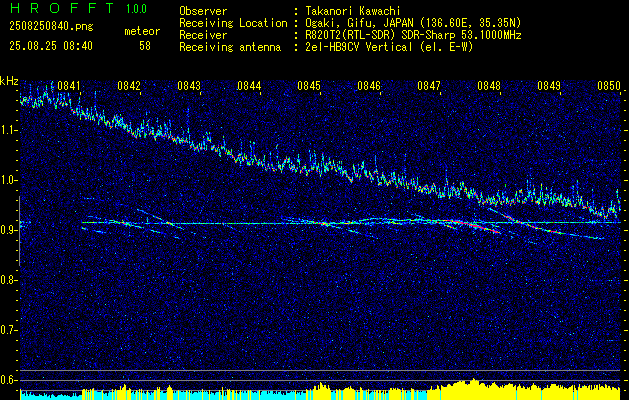Viewport: 629px width, 400px height.
Task: Click the Observer label
Action: tap(203, 11)
